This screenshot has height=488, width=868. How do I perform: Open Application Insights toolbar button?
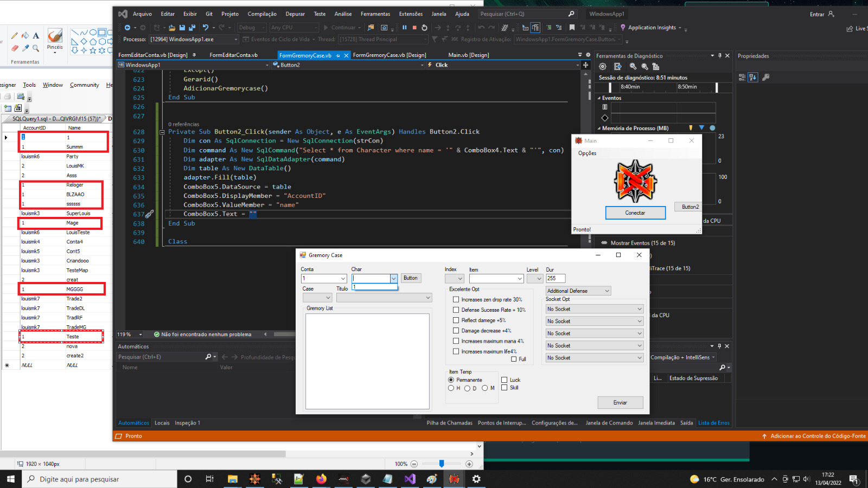652,28
